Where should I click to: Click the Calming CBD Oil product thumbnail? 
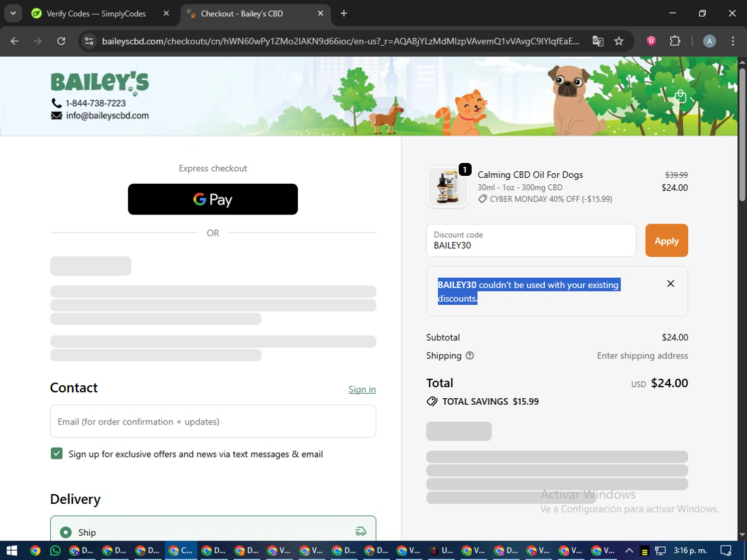(447, 187)
